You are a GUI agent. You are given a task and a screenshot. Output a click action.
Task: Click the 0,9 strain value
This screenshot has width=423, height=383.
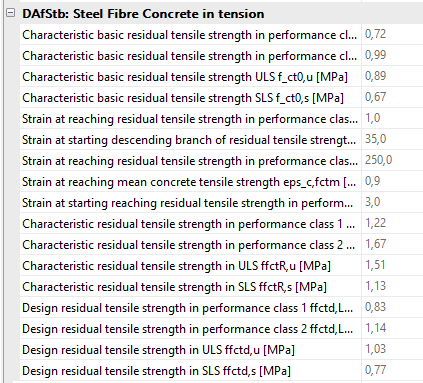[392, 181]
